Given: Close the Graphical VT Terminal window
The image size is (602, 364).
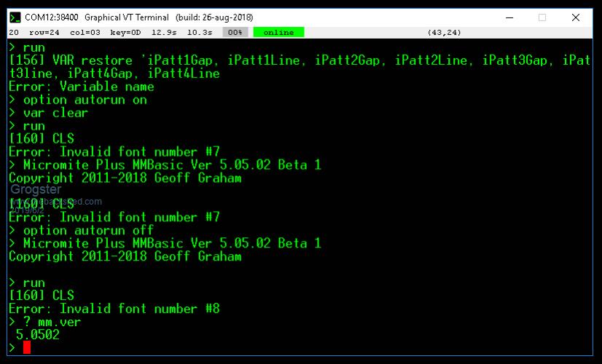Looking at the screenshot, I should [x=576, y=17].
